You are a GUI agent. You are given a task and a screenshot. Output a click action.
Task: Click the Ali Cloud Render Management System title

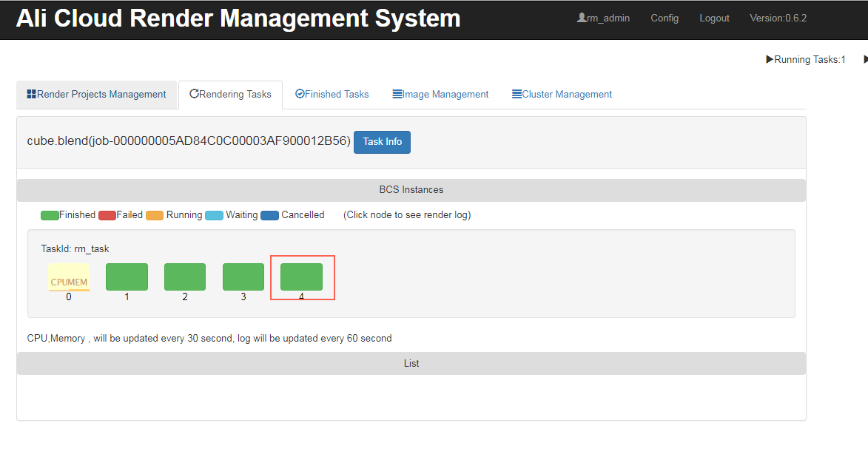238,18
